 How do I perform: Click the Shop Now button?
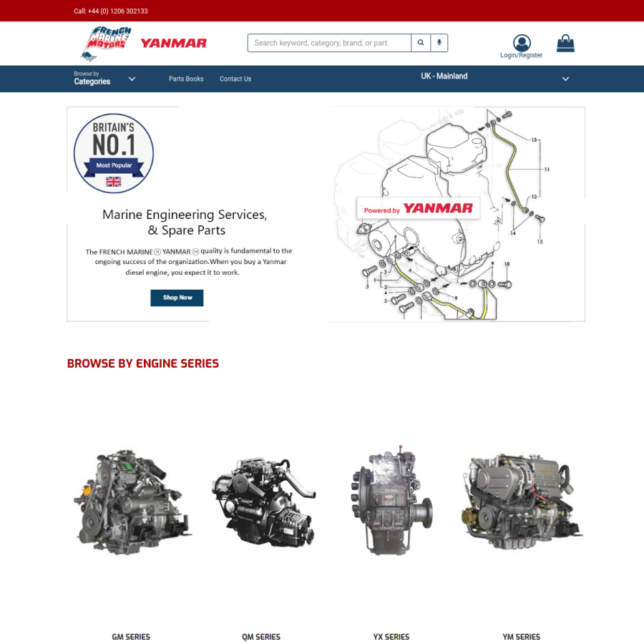177,298
